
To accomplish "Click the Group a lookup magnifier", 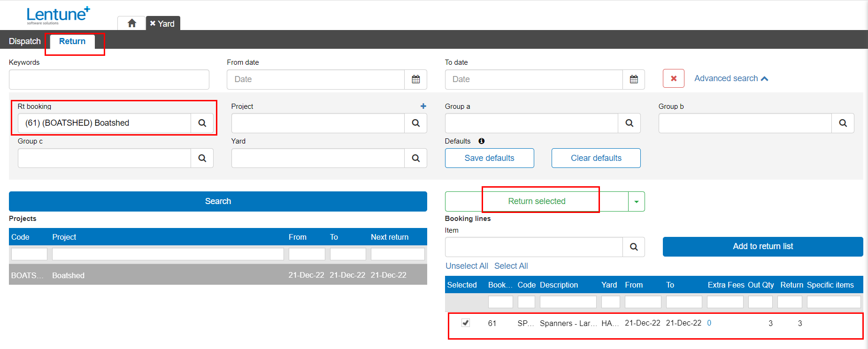I will [x=629, y=123].
